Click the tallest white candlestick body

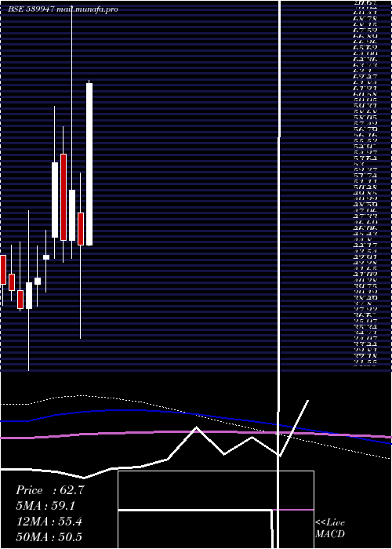tap(89, 164)
